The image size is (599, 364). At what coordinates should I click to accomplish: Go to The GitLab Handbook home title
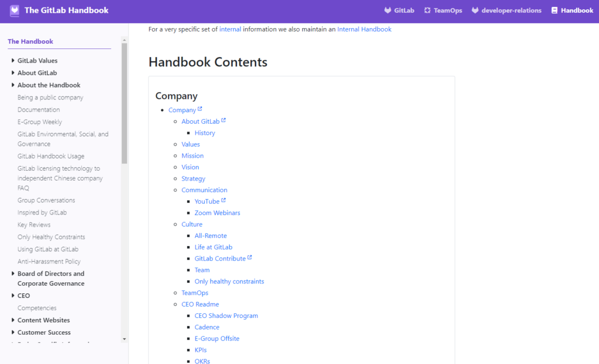[x=67, y=11]
